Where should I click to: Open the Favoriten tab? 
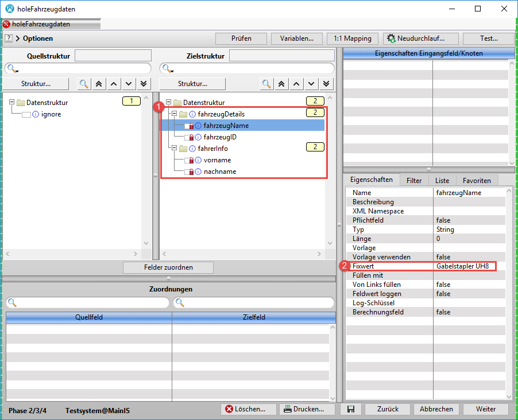[x=476, y=180]
